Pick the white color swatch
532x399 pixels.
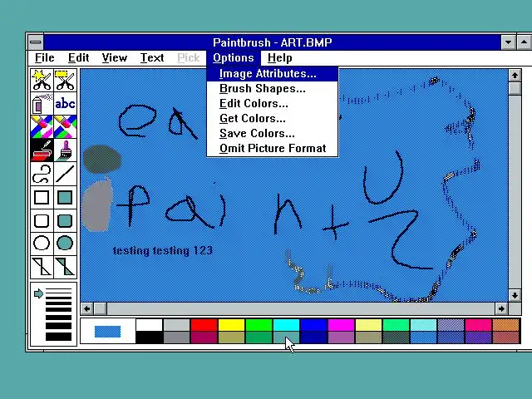(149, 325)
